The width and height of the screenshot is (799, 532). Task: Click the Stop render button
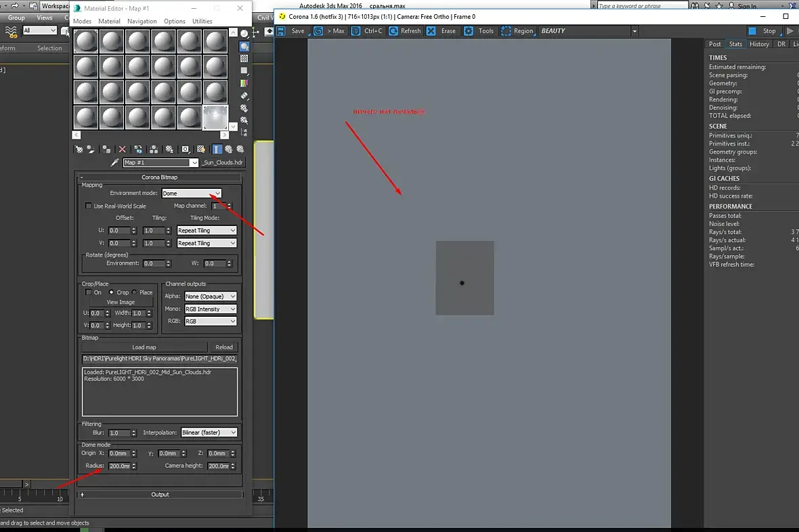(763, 31)
